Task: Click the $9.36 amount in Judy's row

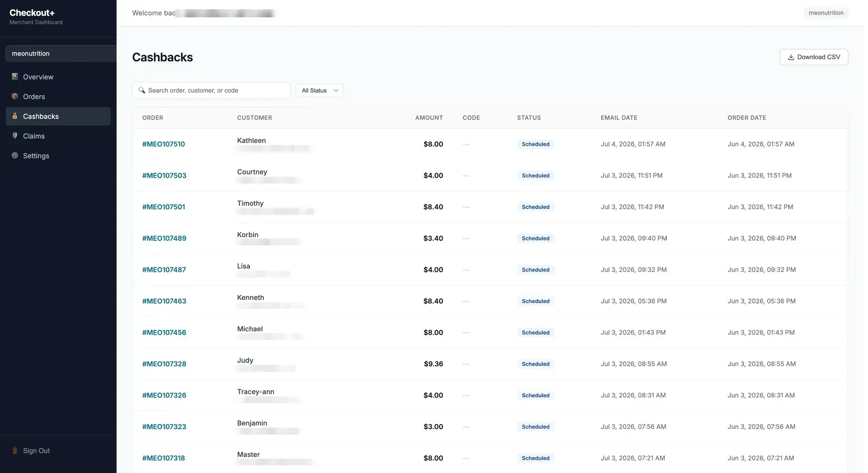Action: pos(434,364)
